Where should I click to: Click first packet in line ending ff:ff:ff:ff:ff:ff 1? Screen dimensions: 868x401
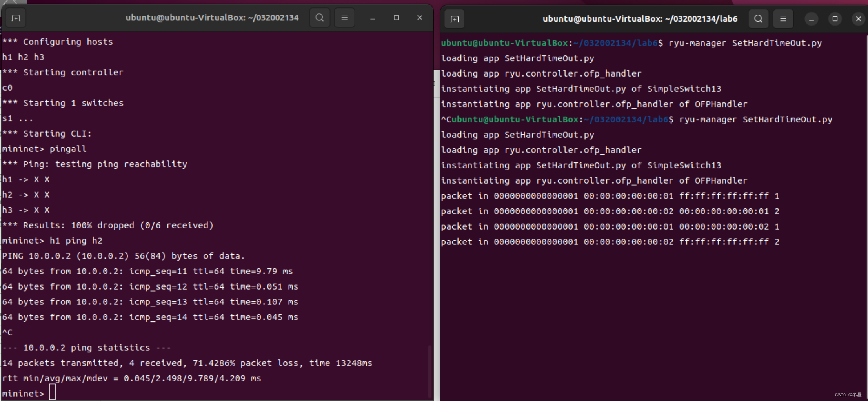(x=610, y=196)
